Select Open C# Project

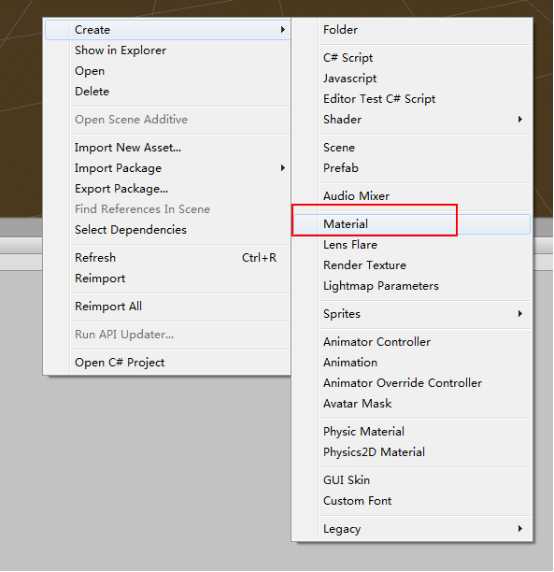[167, 362]
